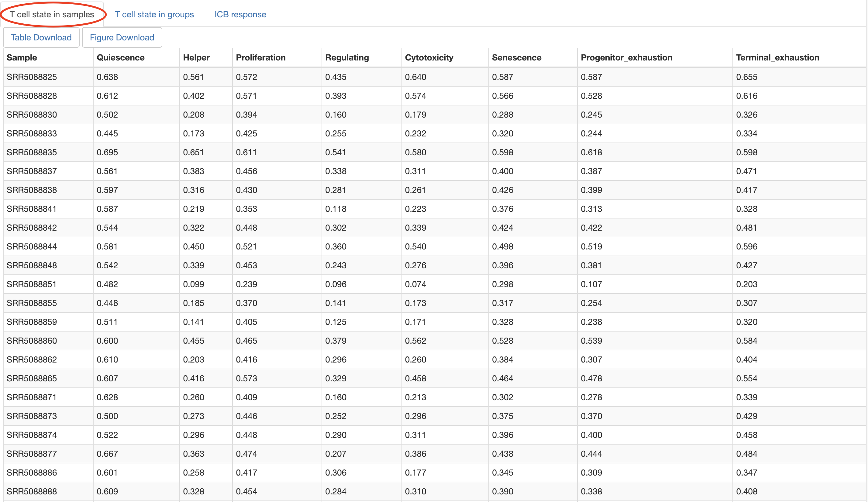Click the Cytotoxicity column header
The height and width of the screenshot is (502, 868).
(429, 57)
